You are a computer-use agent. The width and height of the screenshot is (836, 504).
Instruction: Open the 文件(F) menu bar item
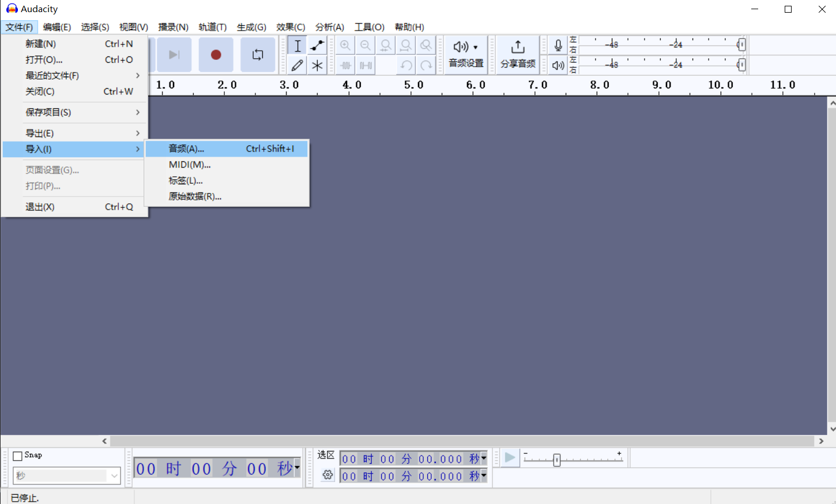(19, 27)
